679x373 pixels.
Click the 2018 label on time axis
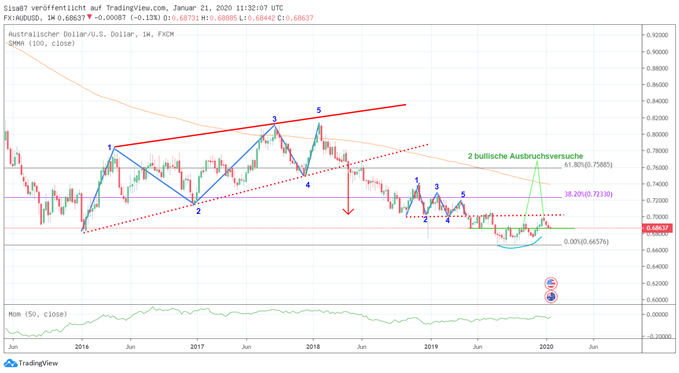313,347
